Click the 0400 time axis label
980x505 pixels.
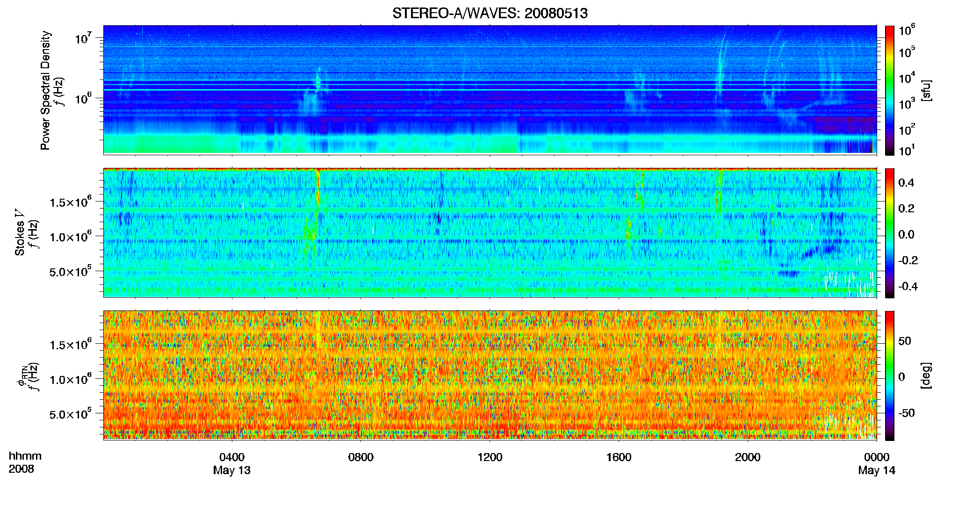pyautogui.click(x=232, y=457)
